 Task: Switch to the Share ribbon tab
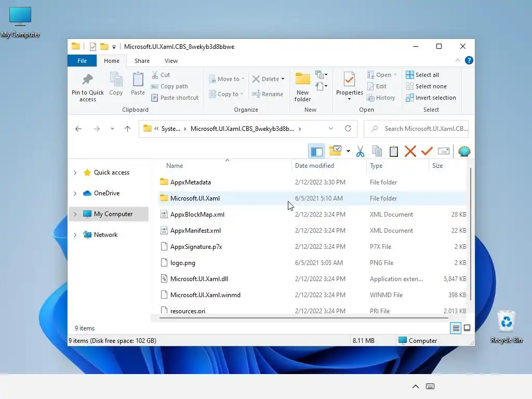pyautogui.click(x=142, y=61)
